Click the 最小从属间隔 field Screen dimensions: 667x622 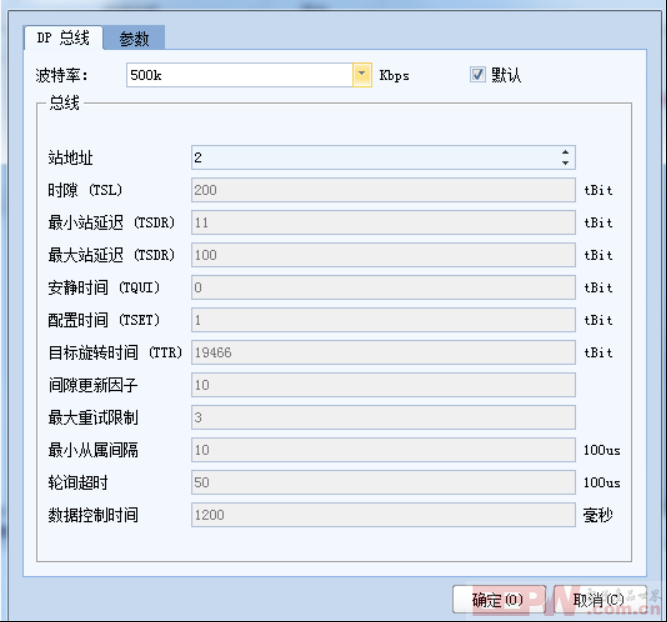point(383,450)
